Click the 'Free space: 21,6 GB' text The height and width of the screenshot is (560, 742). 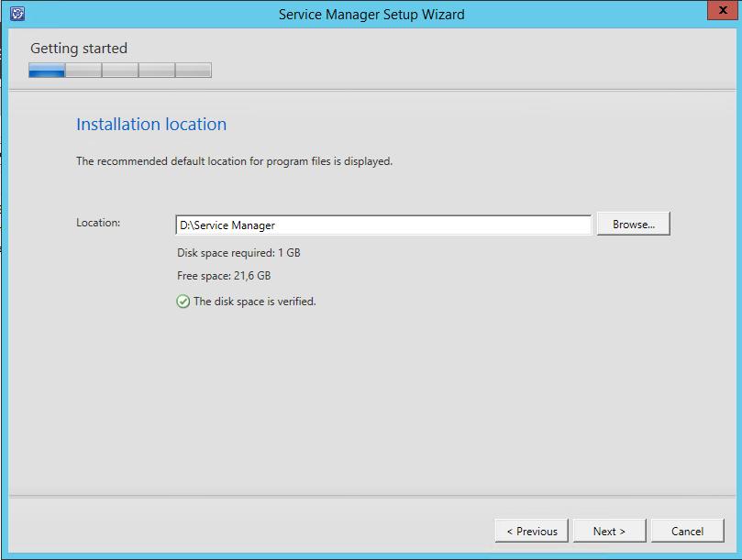pos(224,276)
